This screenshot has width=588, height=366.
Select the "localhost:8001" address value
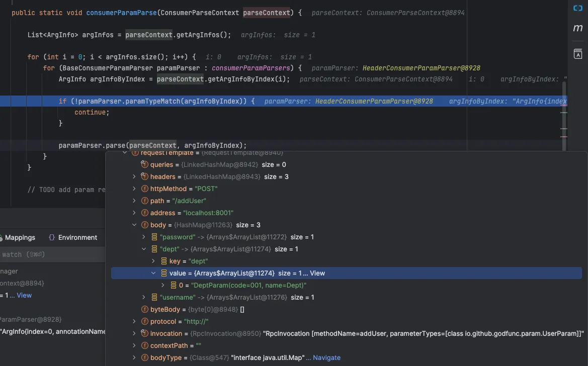click(208, 213)
